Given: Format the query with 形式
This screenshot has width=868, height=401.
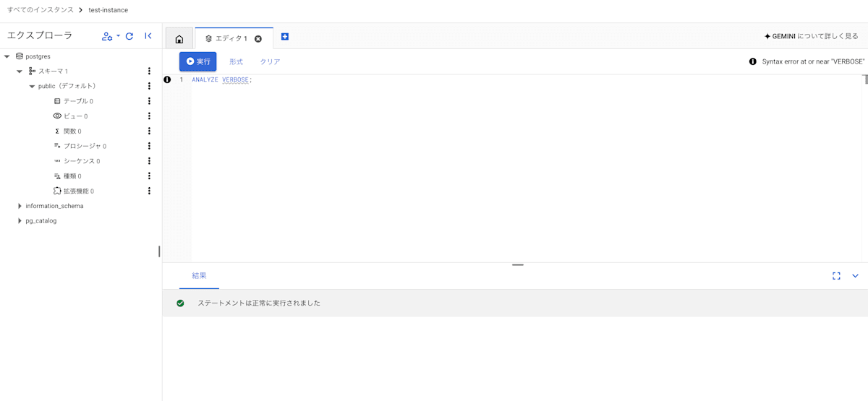Looking at the screenshot, I should click(236, 62).
